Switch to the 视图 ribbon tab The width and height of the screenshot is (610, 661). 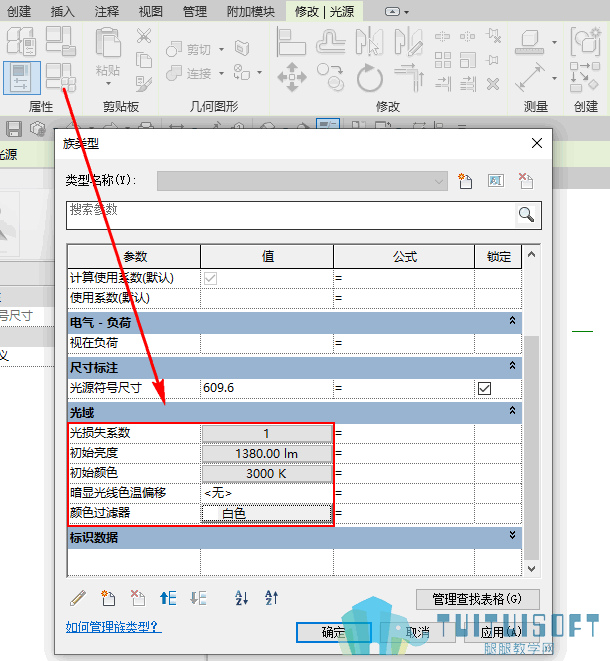pos(150,11)
